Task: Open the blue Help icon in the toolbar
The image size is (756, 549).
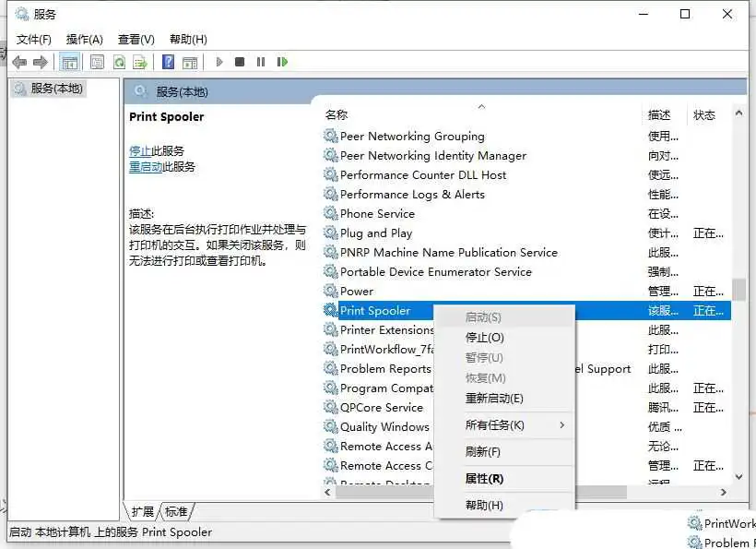Action: (x=168, y=62)
